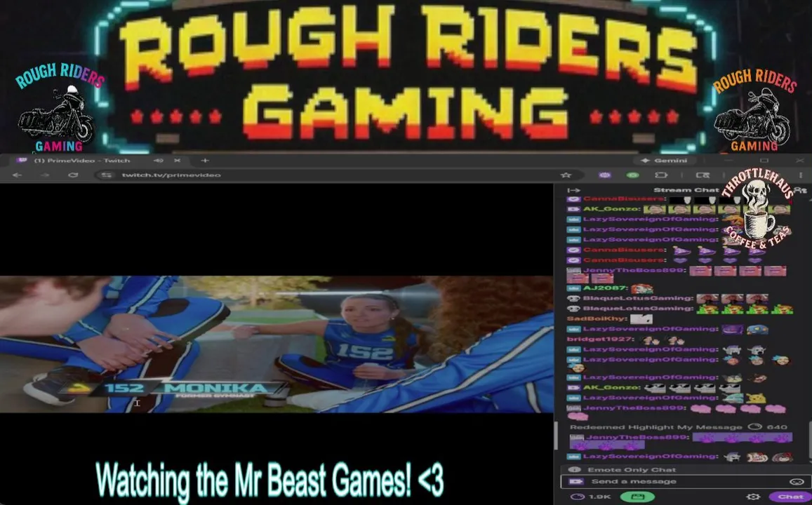
Task: Collapse the Stream Chat panel
Action: click(574, 190)
